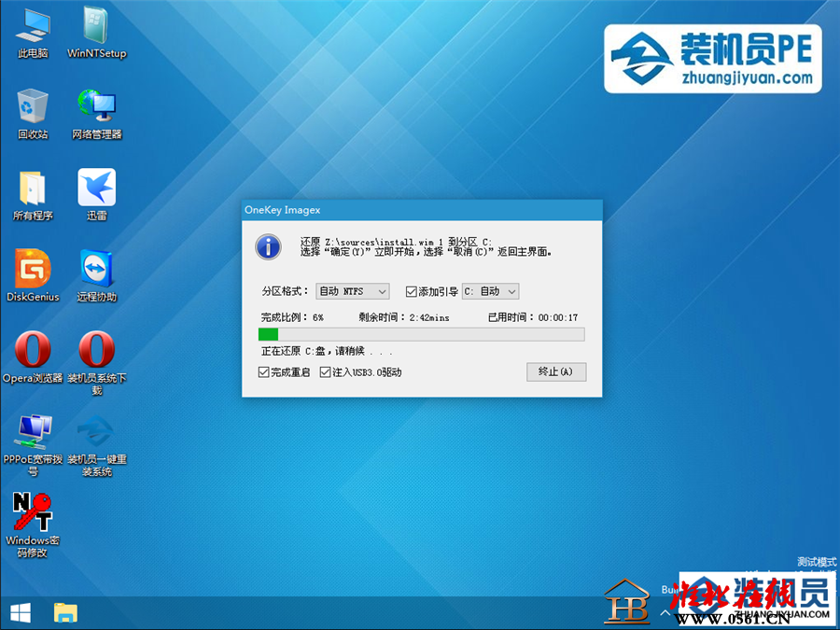The image size is (840, 630).
Task: Click the blue info icon in the dialog
Action: pyautogui.click(x=269, y=247)
